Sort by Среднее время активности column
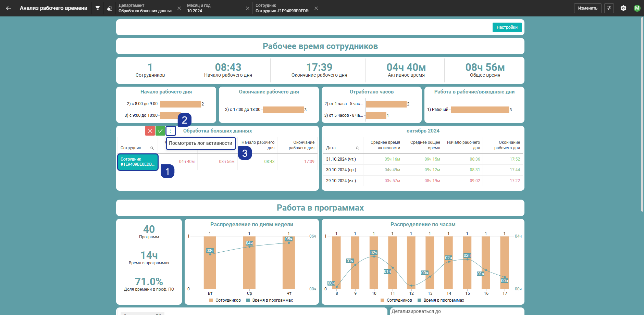The width and height of the screenshot is (644, 315). (x=385, y=145)
